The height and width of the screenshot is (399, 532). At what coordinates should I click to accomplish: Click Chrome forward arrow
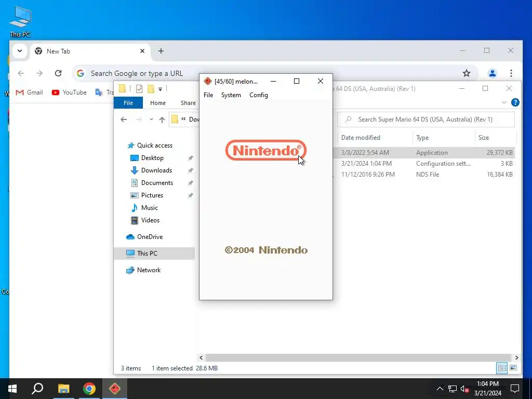39,73
